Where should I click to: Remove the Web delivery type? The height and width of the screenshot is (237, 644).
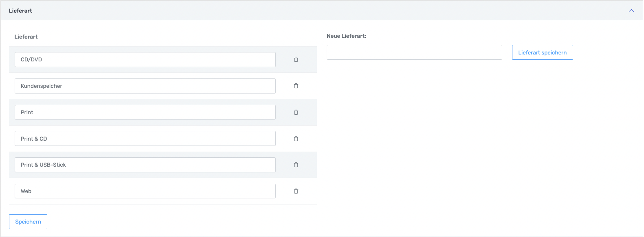(296, 191)
